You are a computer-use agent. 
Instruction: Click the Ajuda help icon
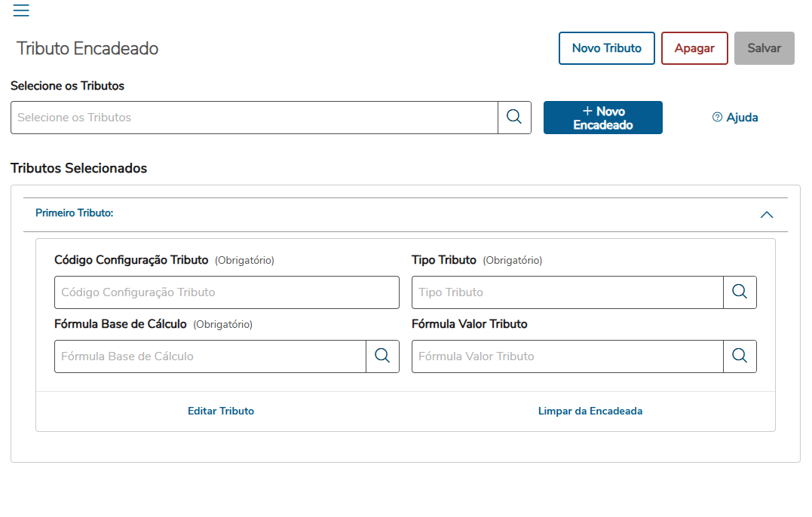pyautogui.click(x=718, y=118)
